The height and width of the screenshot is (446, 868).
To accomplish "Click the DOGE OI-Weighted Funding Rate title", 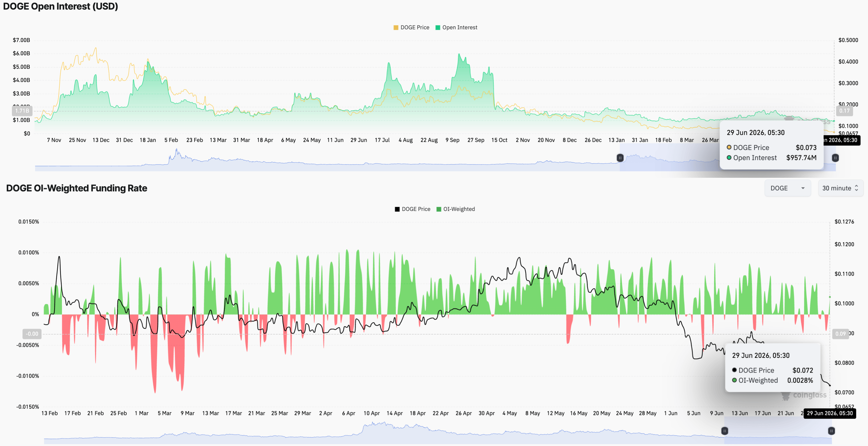I will (x=77, y=188).
